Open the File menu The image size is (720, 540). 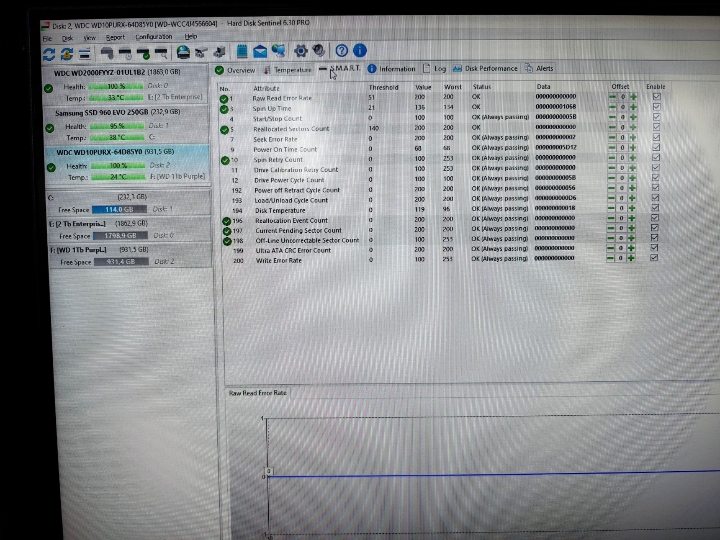coord(47,39)
